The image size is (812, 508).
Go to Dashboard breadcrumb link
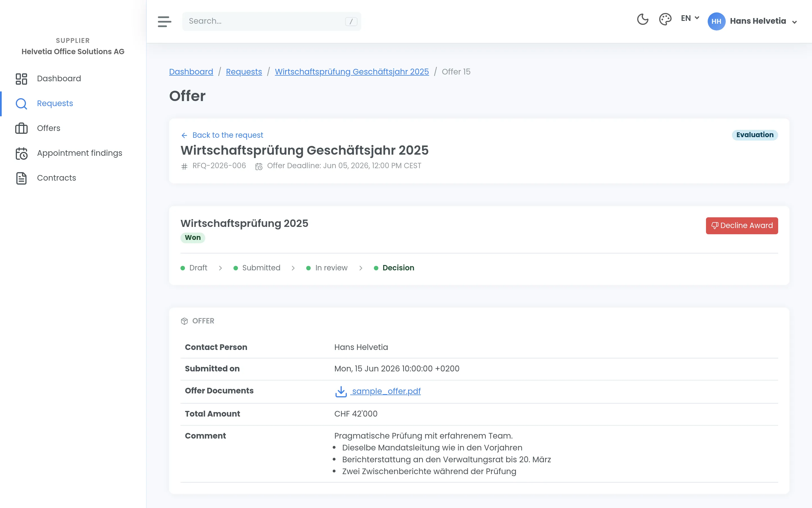[191, 72]
